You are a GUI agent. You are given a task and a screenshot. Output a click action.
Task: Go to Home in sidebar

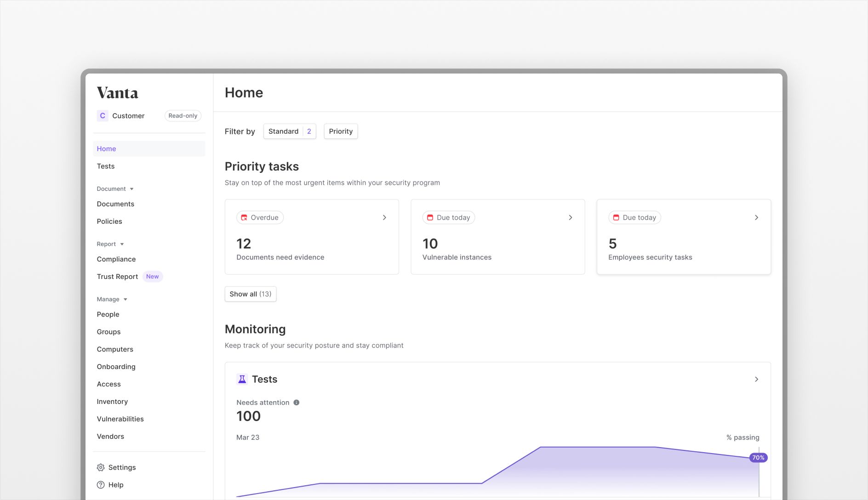149,149
